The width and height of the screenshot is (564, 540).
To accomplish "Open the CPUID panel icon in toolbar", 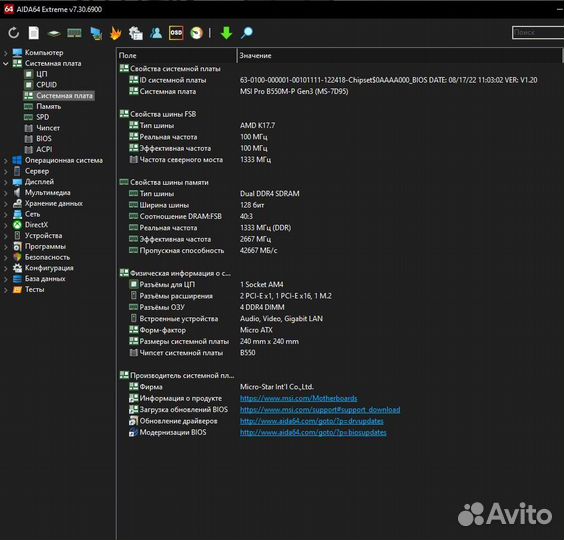I will [x=136, y=33].
